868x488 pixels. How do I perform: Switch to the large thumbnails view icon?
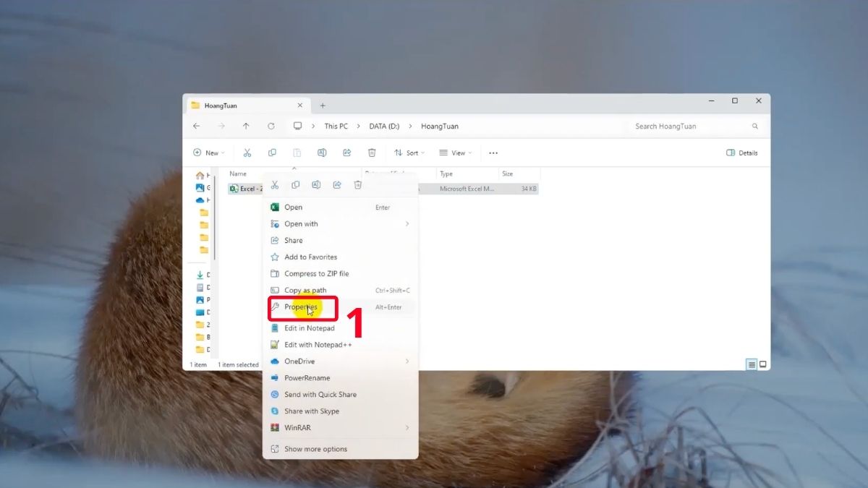tap(762, 364)
